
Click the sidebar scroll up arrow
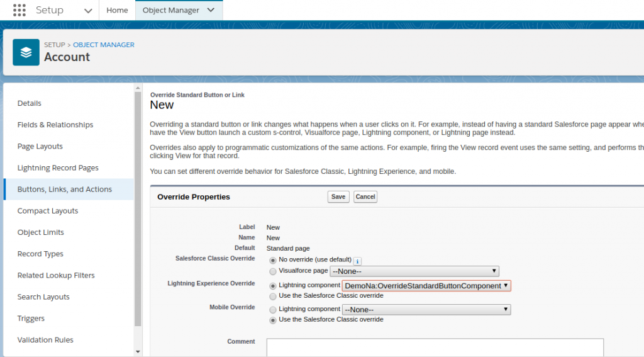point(138,88)
